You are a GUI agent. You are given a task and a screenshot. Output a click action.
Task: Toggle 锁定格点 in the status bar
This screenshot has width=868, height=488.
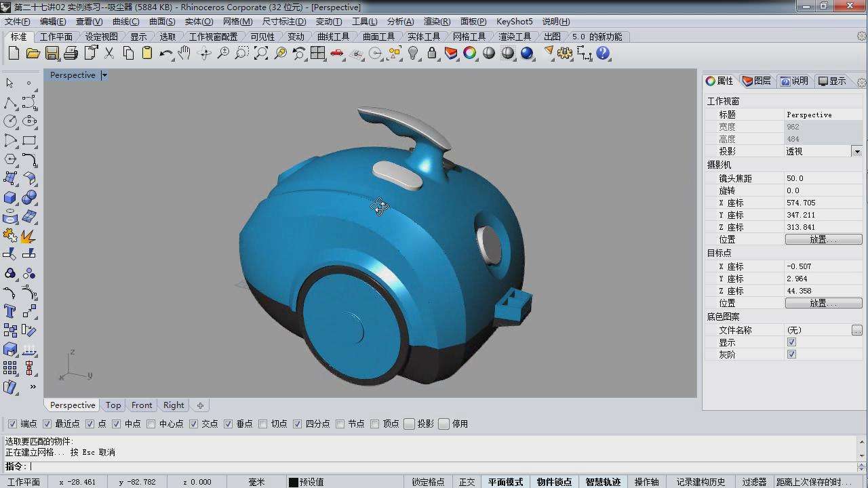pyautogui.click(x=428, y=482)
